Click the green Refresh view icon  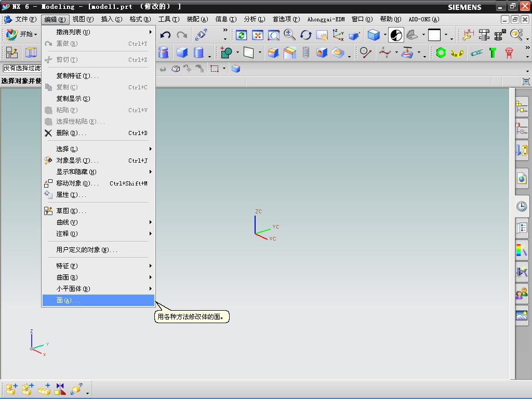(241, 35)
